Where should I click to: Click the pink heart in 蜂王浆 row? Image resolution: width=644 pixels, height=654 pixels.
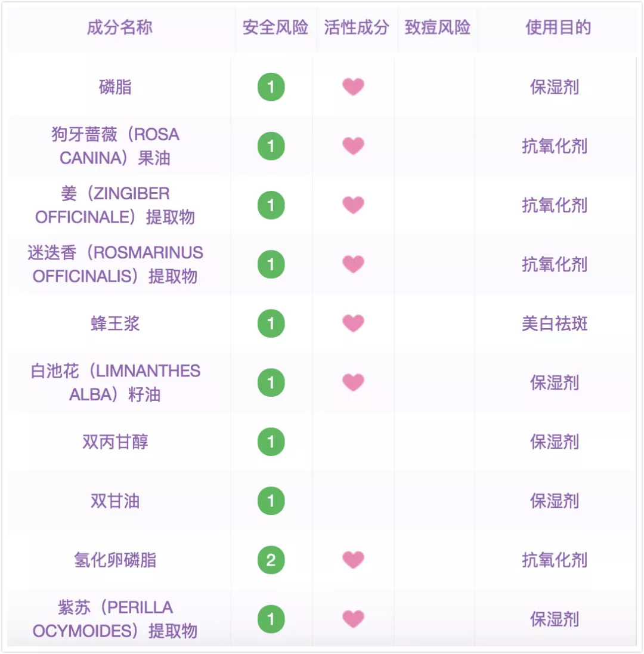354,323
